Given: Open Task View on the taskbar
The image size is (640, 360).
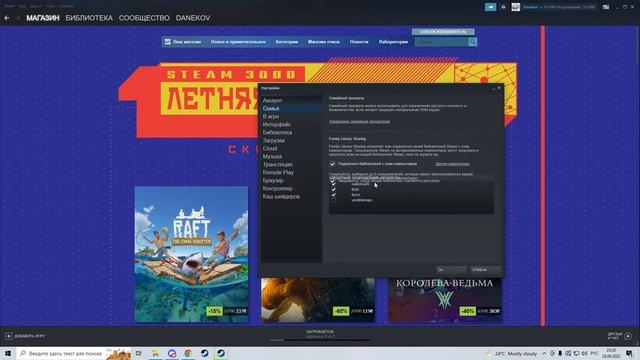Looking at the screenshot, I should coord(139,353).
